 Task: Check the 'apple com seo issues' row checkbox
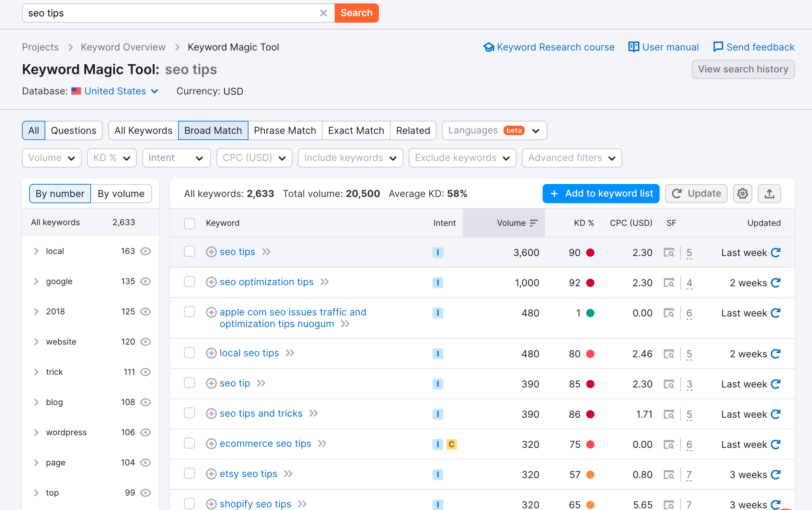pos(189,312)
